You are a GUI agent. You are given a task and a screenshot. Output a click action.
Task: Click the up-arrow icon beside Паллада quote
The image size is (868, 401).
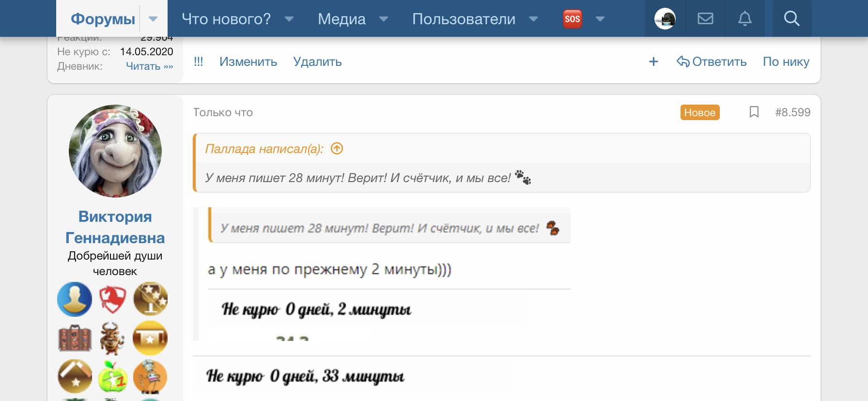click(x=337, y=148)
